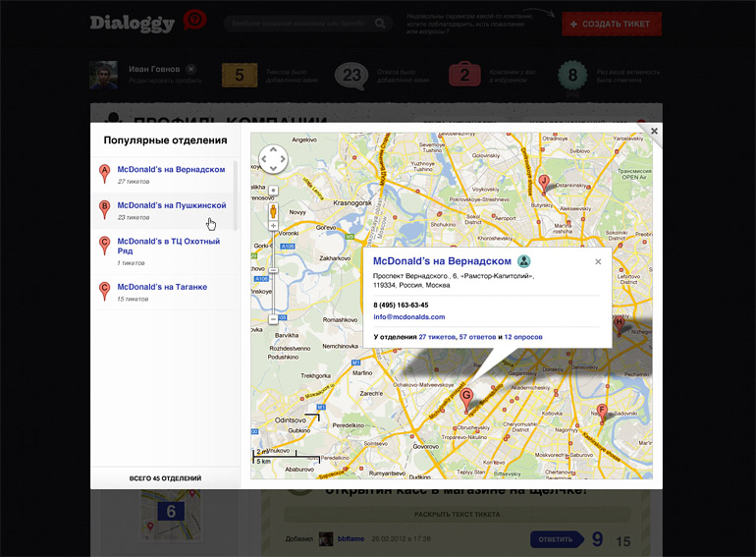Open McDonald's на Таганке branch link
This screenshot has height=557, width=756.
tap(162, 287)
